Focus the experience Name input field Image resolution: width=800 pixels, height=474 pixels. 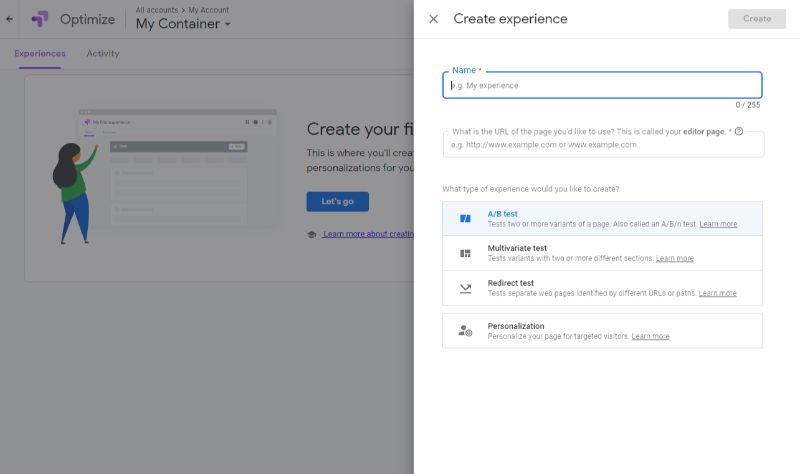pos(602,85)
